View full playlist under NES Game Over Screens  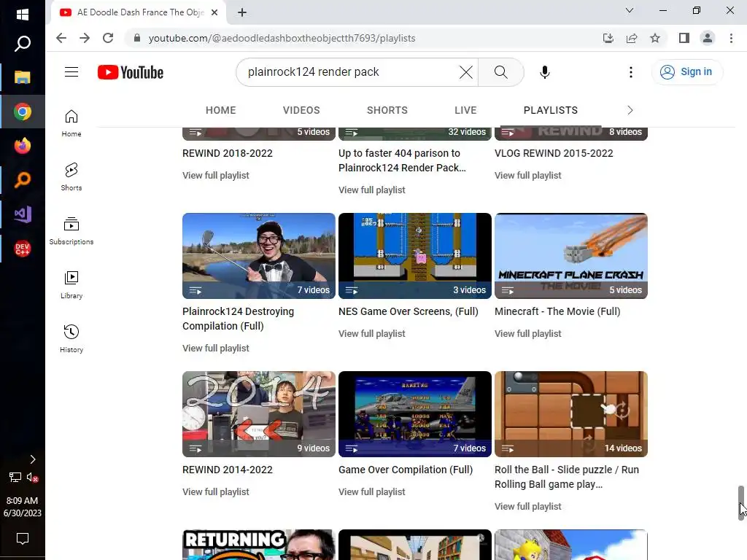coord(371,334)
